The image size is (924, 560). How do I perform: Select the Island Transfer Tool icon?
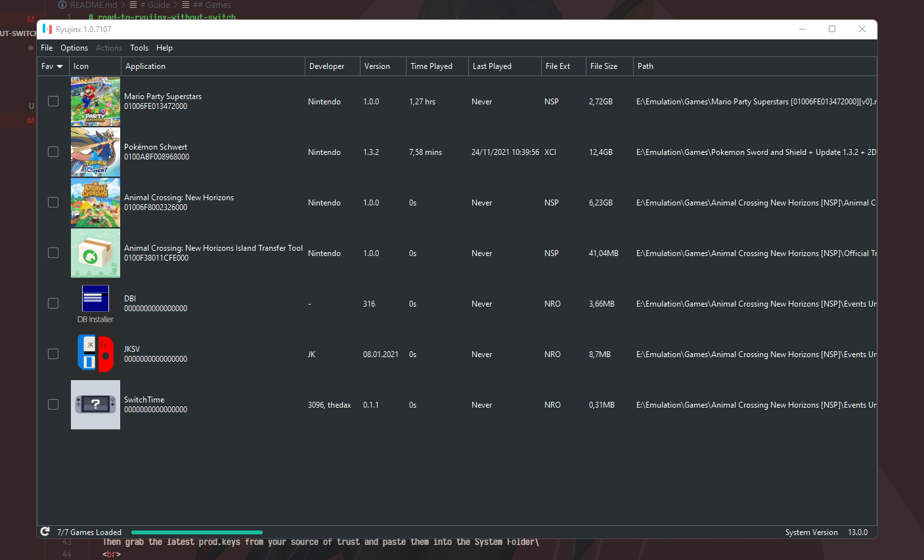[95, 253]
